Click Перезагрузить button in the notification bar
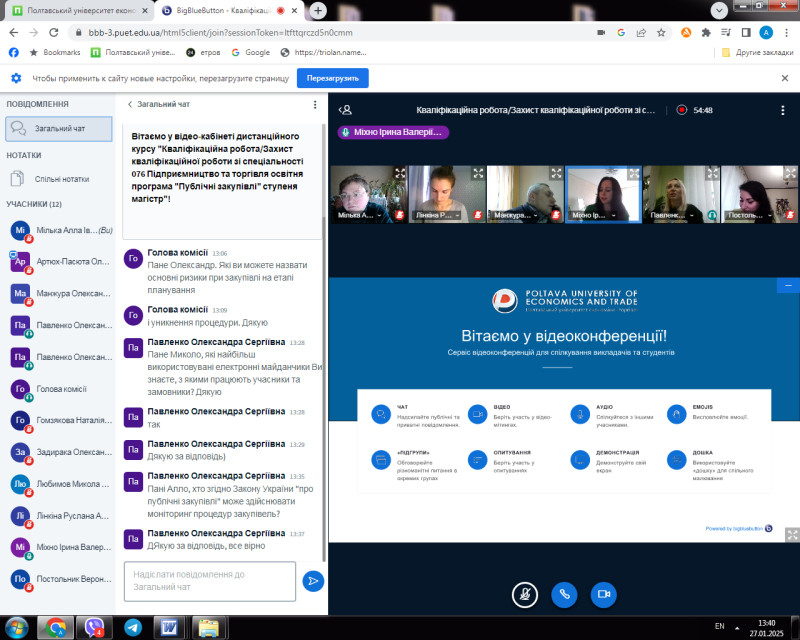Viewport: 800px width, 640px height. [x=333, y=78]
